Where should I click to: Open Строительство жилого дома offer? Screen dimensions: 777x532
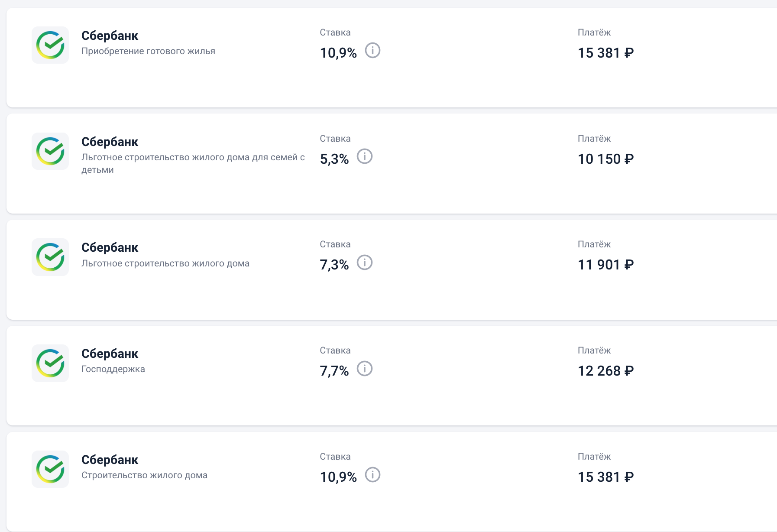pos(144,475)
